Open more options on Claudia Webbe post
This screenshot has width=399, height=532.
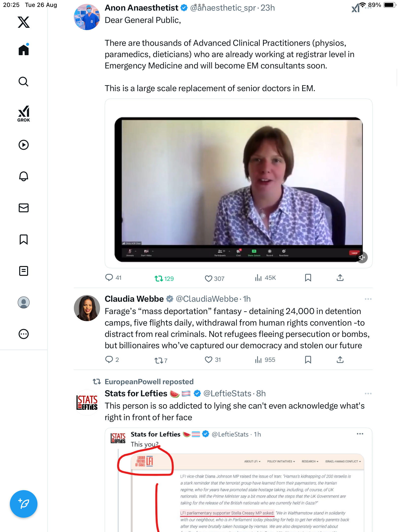tap(368, 299)
